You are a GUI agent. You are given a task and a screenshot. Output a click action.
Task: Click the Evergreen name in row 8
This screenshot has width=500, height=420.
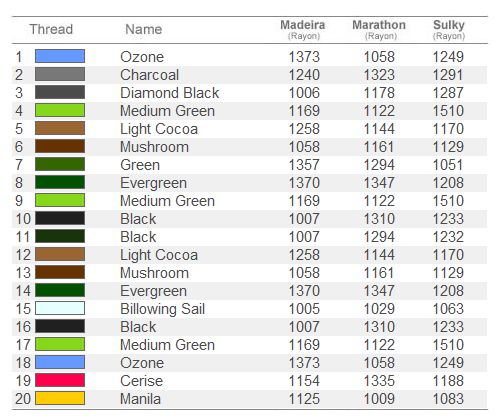click(154, 183)
